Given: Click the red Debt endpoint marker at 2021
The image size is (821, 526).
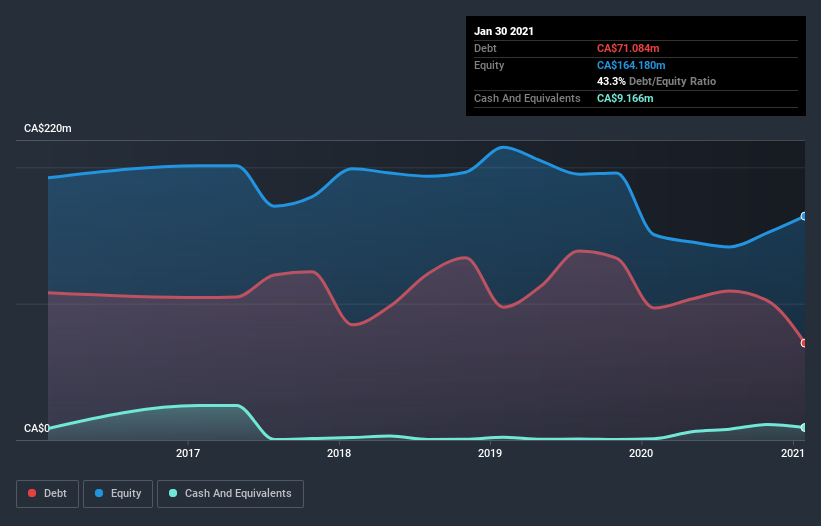Looking at the screenshot, I should (804, 343).
